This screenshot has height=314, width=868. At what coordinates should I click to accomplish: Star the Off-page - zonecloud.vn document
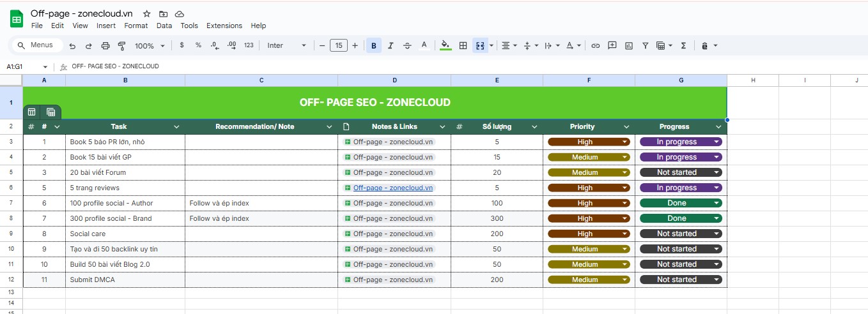coord(147,13)
